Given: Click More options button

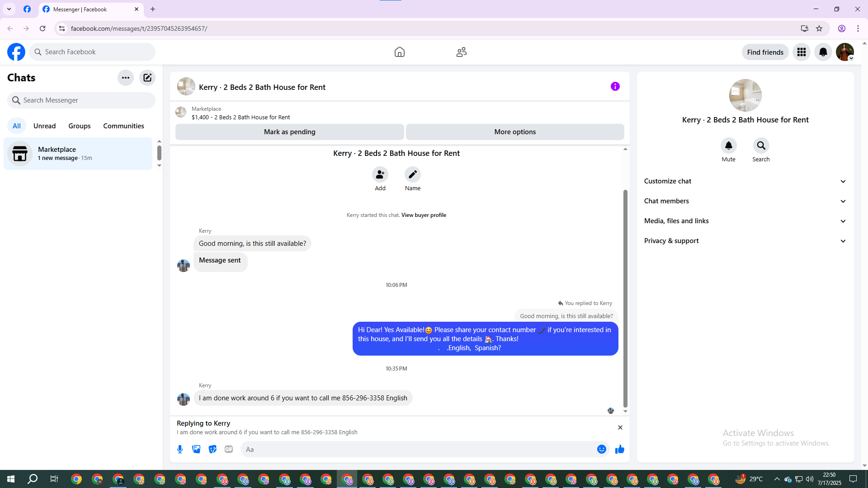Looking at the screenshot, I should 515,132.
